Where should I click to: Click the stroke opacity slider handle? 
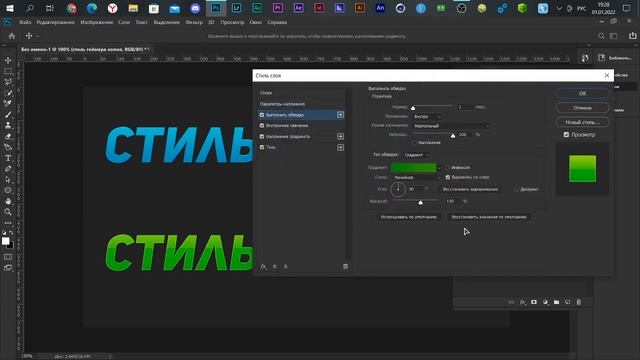[x=453, y=136]
